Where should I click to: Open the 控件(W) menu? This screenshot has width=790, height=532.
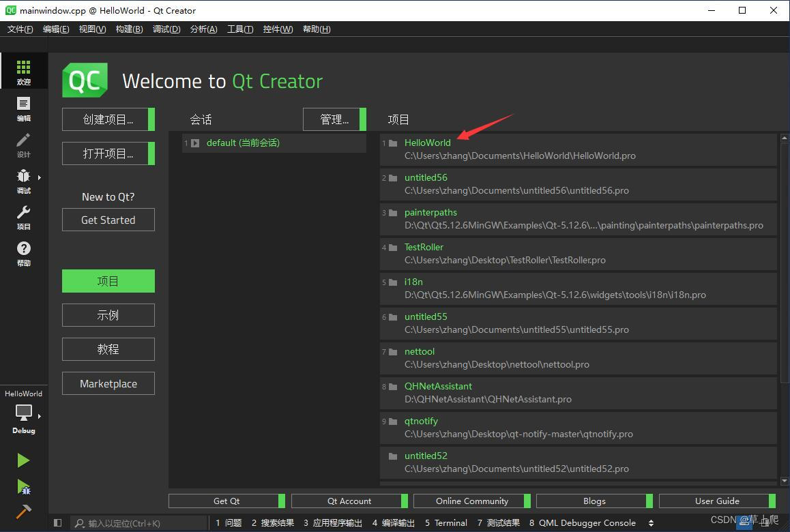point(278,29)
